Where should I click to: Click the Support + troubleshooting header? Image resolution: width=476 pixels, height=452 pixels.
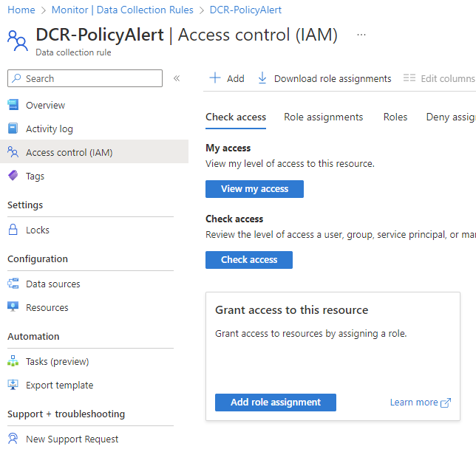pos(67,414)
